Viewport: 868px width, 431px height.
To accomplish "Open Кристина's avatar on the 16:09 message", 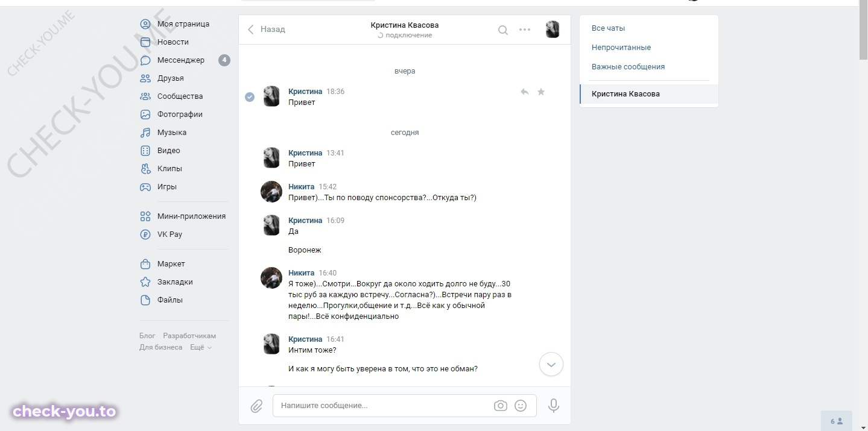I will point(271,225).
